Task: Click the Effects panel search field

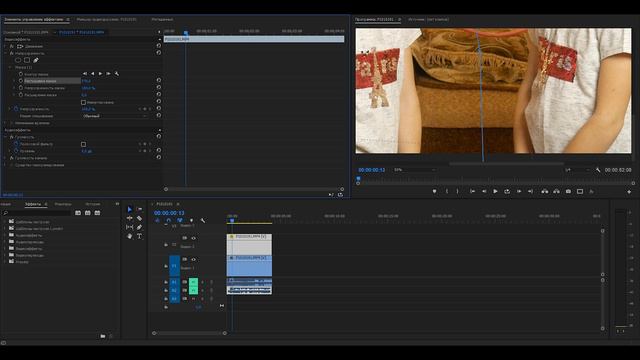Action: tap(37, 213)
